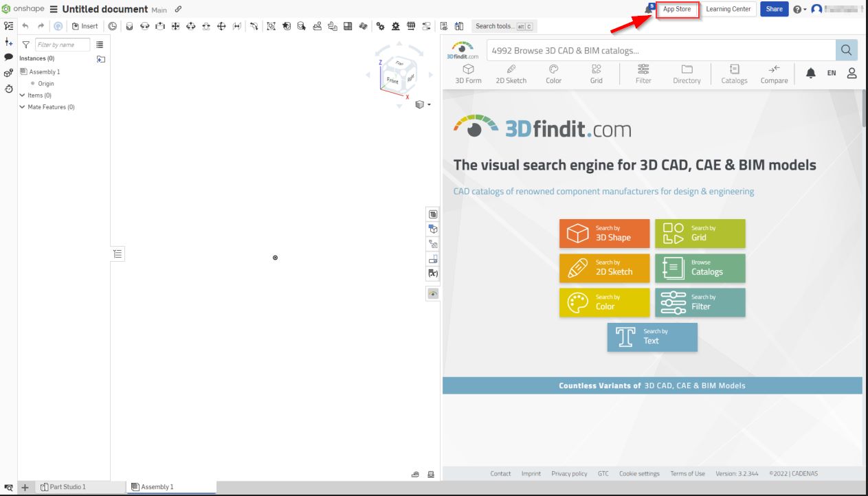
Task: Select the Tangent mate tool
Action: [254, 26]
